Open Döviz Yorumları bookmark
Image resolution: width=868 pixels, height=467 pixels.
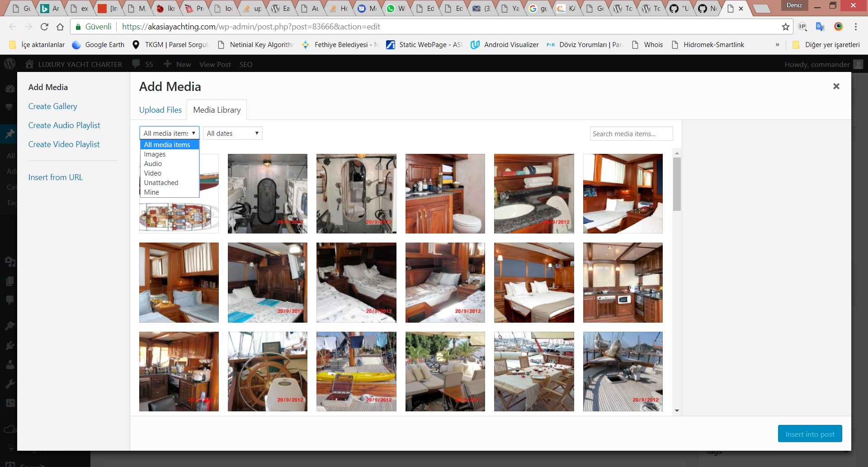pos(585,45)
